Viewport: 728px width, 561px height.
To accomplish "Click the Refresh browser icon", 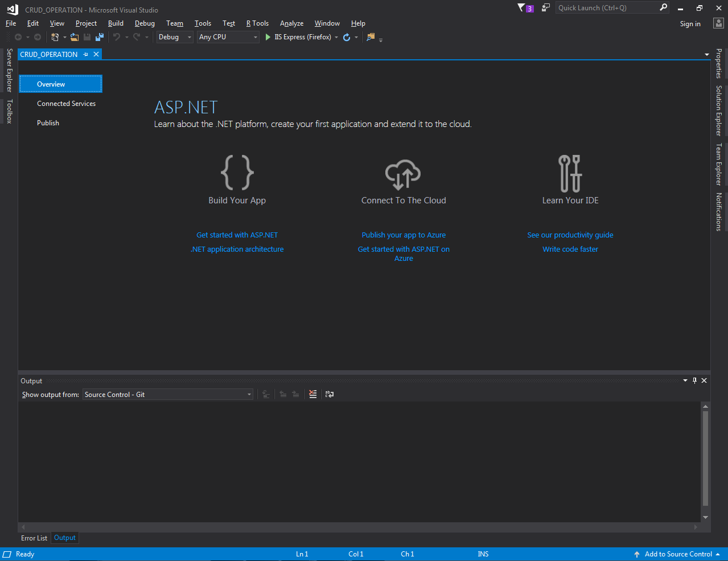I will tap(347, 37).
